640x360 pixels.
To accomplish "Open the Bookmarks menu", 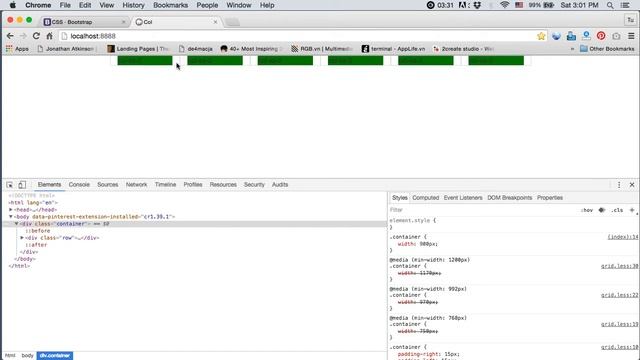I will point(170,5).
